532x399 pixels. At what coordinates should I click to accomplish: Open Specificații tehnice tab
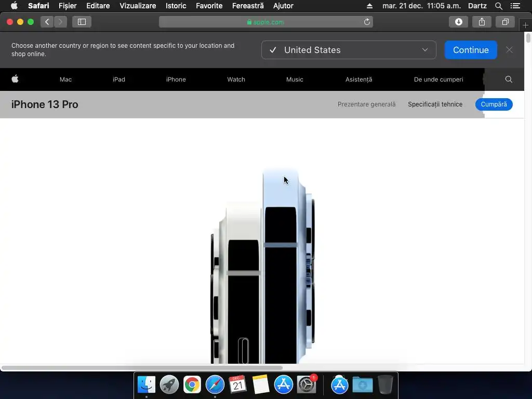[x=435, y=104]
